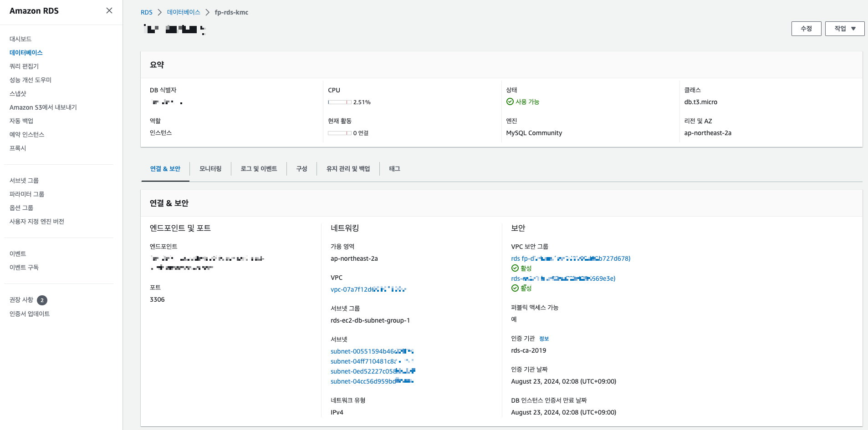Click the port value 3306
The image size is (868, 430).
point(157,299)
